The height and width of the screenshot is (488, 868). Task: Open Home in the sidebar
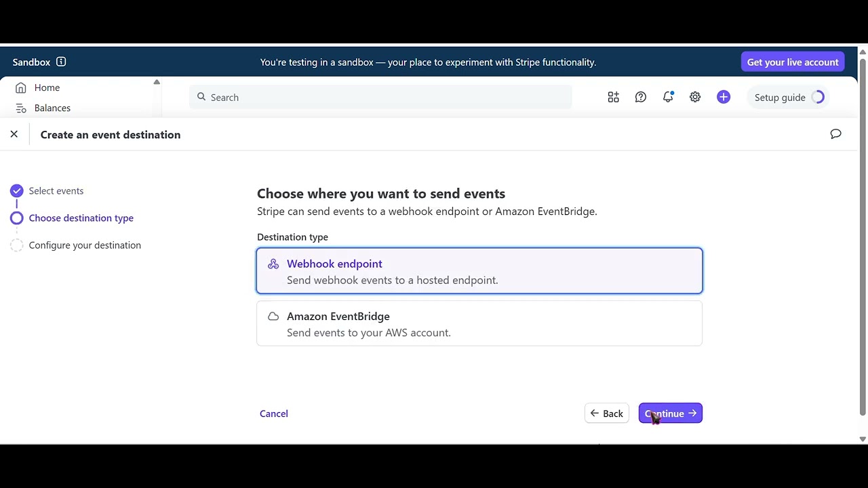pos(47,88)
